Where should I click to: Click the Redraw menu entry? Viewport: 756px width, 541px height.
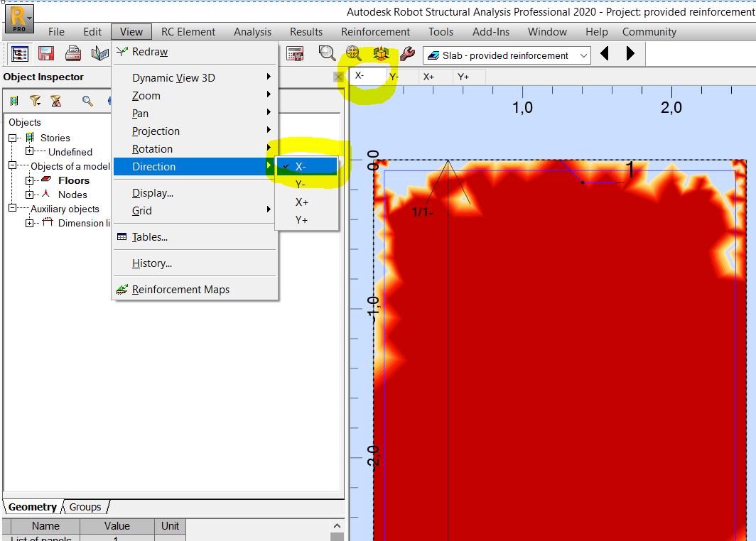[195, 52]
